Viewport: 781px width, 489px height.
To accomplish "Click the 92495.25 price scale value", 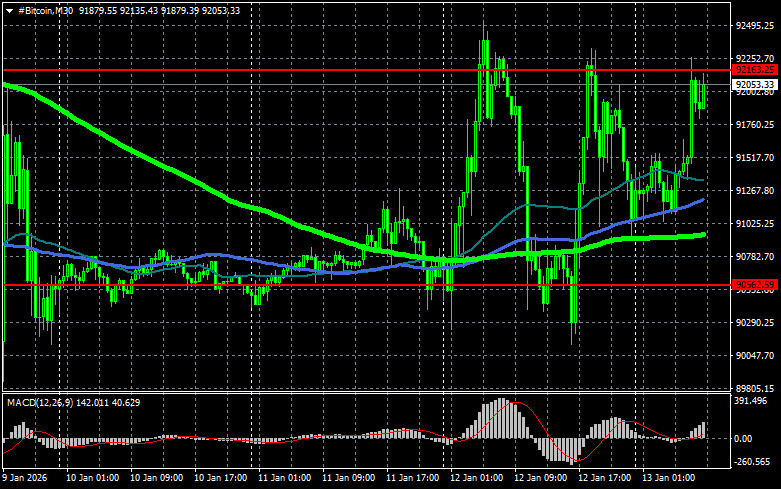I will 755,26.
